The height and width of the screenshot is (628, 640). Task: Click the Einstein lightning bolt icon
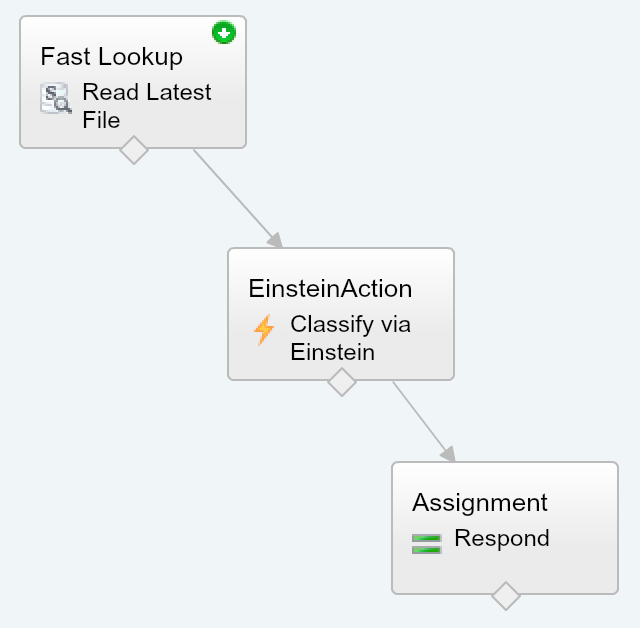point(264,330)
